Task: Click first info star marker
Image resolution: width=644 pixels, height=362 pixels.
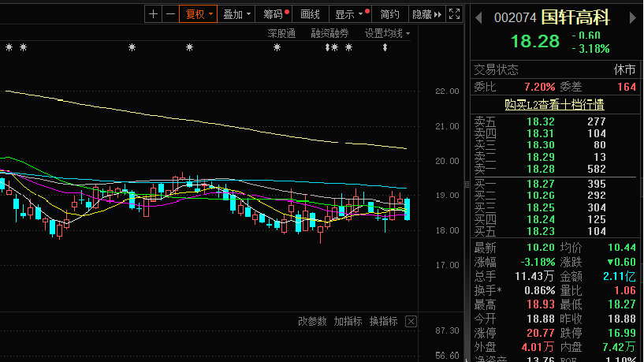Action: click(9, 47)
